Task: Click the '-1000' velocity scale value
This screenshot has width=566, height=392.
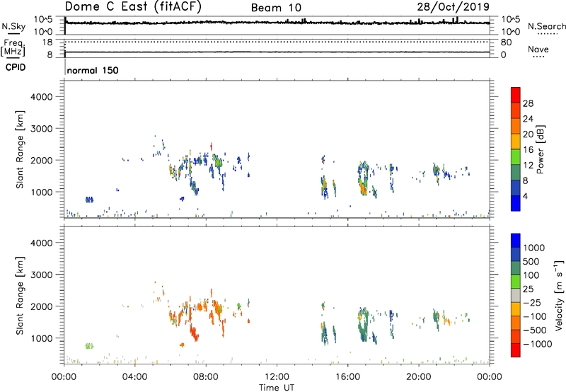Action: [538, 344]
